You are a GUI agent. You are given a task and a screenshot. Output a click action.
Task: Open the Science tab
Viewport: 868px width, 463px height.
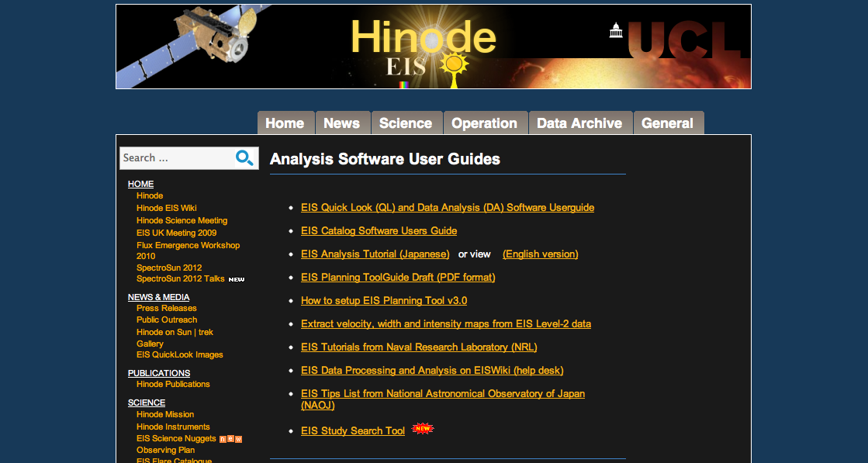[x=406, y=123]
